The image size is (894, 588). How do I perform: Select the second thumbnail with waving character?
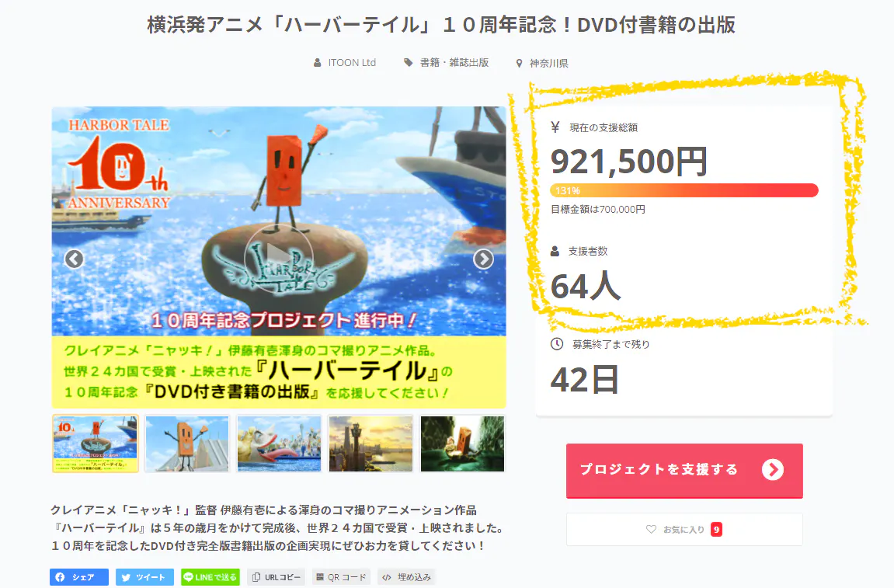coord(187,444)
